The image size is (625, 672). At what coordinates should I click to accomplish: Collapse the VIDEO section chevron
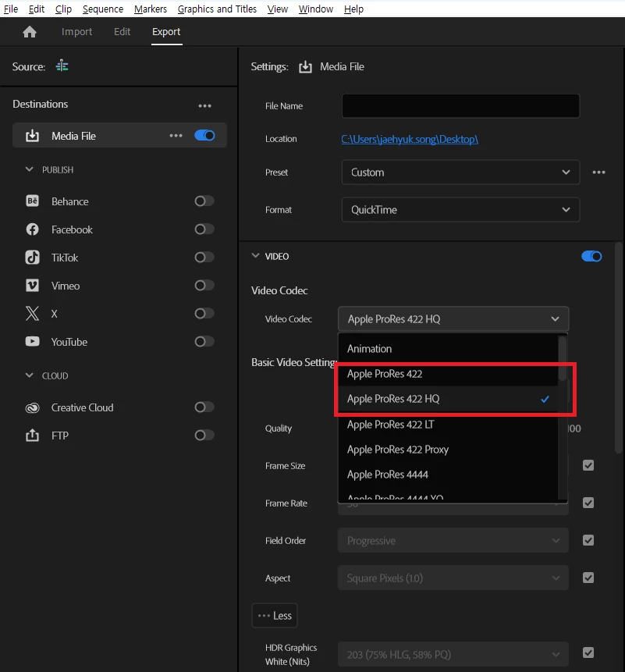(x=255, y=256)
